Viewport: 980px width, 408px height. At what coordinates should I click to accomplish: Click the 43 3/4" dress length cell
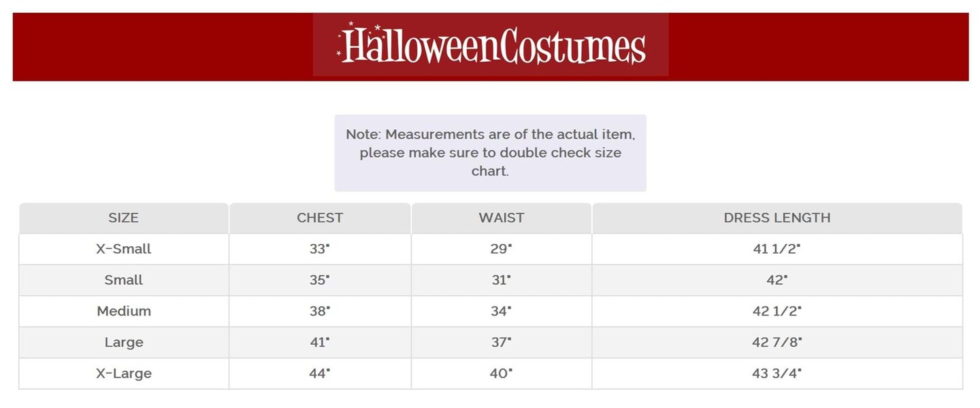tap(777, 374)
